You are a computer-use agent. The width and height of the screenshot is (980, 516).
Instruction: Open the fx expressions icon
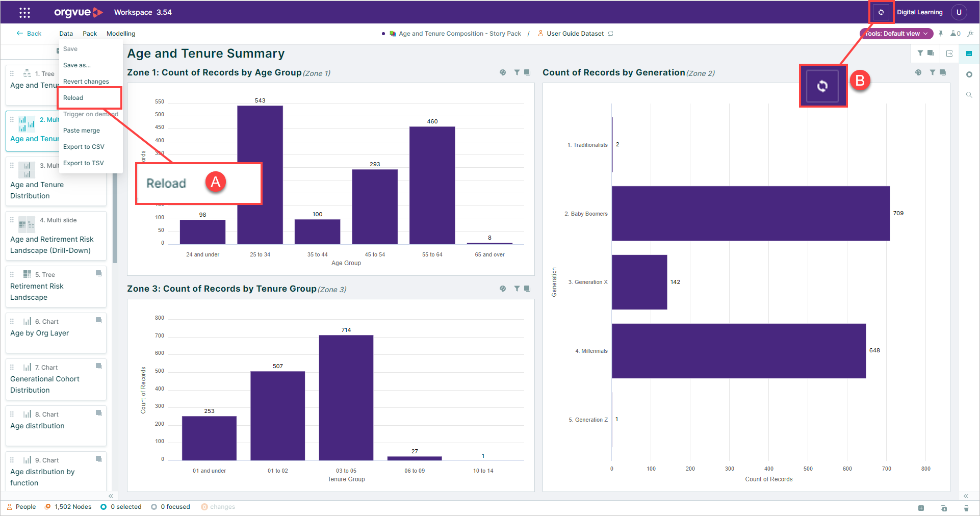(x=970, y=34)
